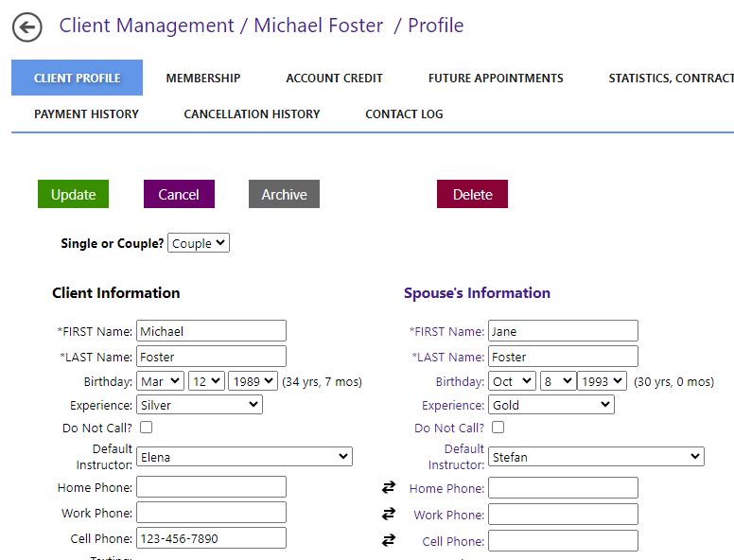Image resolution: width=734 pixels, height=560 pixels.
Task: Click the Archive button
Action: pyautogui.click(x=284, y=194)
